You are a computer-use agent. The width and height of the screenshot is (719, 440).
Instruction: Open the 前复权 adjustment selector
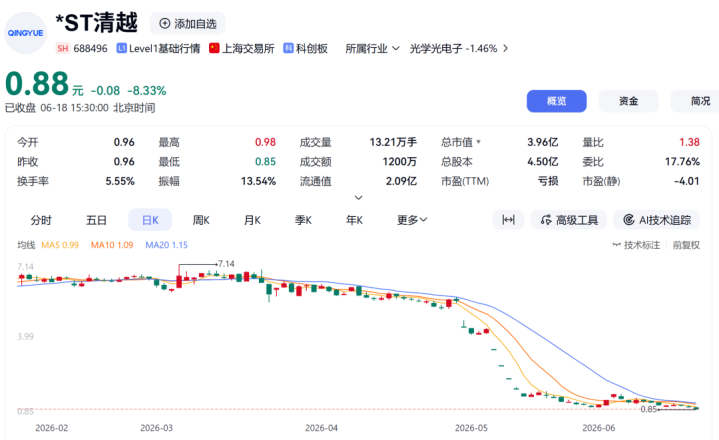point(686,245)
